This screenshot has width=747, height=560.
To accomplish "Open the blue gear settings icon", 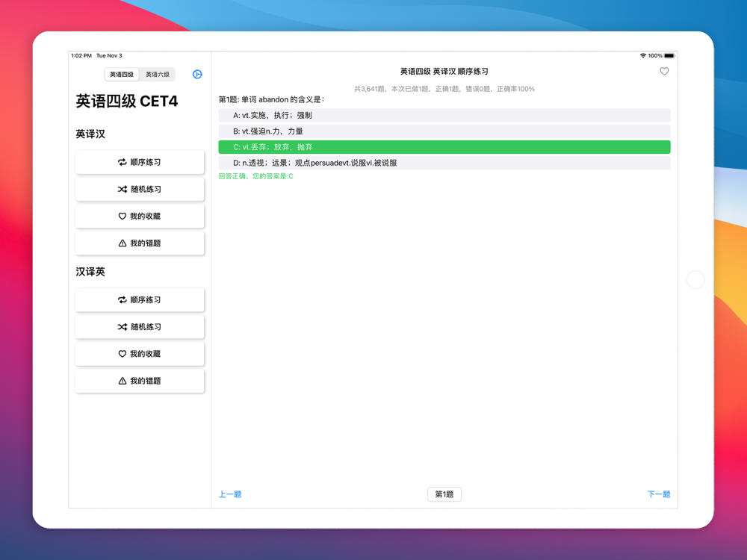I will pyautogui.click(x=197, y=74).
